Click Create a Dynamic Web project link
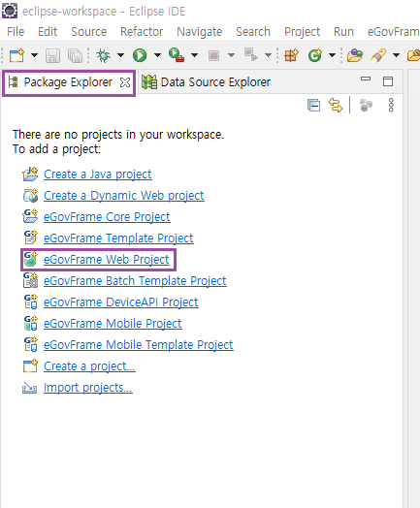Viewport: 420px width, 508px height. pyautogui.click(x=124, y=196)
